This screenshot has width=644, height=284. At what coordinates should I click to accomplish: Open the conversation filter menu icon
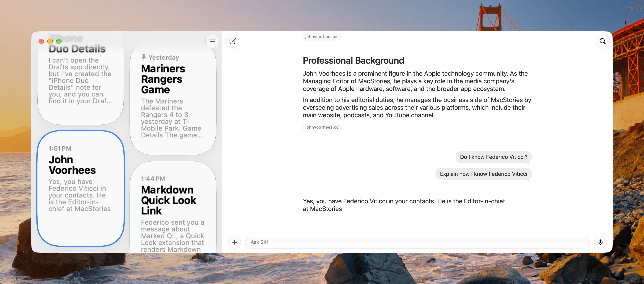click(x=212, y=41)
